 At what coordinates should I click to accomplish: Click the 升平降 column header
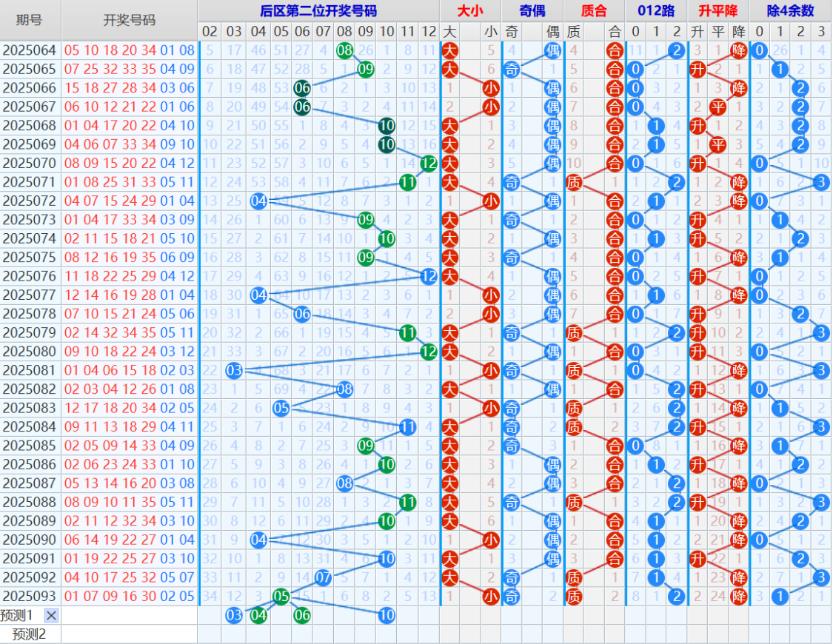pos(717,10)
